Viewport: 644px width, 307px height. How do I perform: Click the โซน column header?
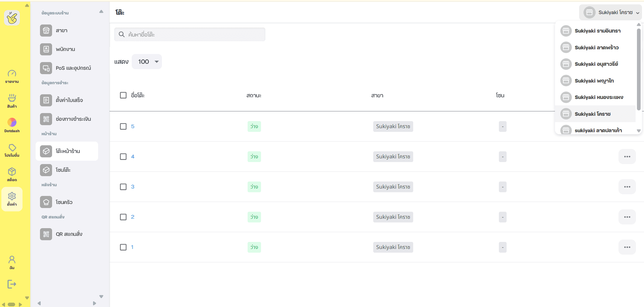click(x=500, y=95)
